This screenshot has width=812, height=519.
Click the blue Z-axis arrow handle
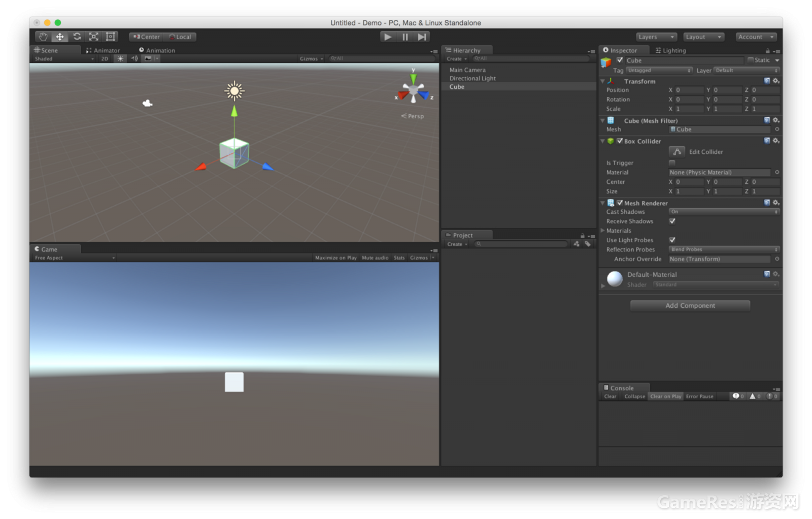pos(268,167)
